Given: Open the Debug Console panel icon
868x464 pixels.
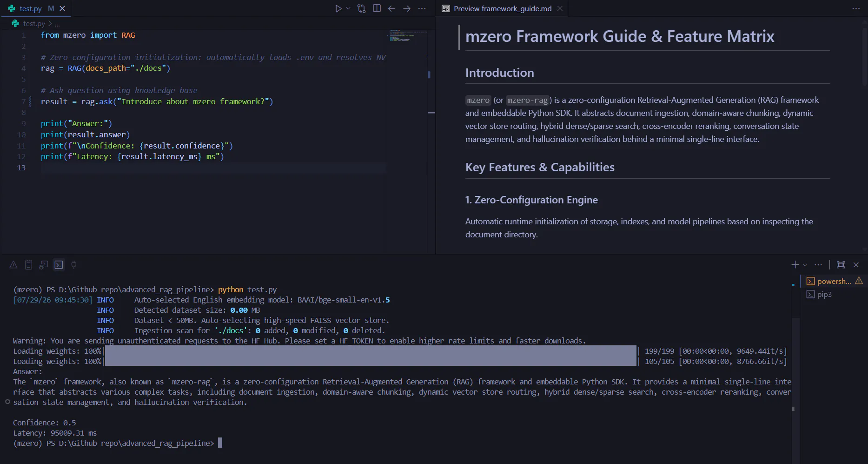Looking at the screenshot, I should tap(44, 265).
